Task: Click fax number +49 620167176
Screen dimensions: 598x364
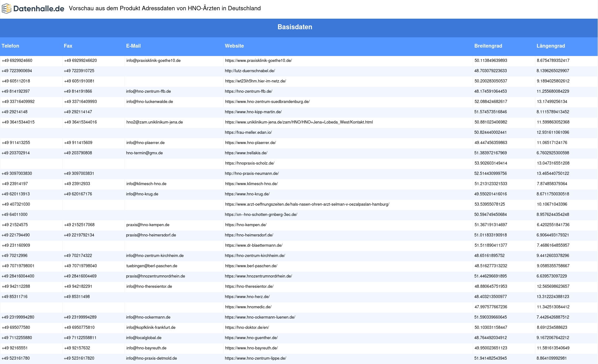Action: pos(78,194)
